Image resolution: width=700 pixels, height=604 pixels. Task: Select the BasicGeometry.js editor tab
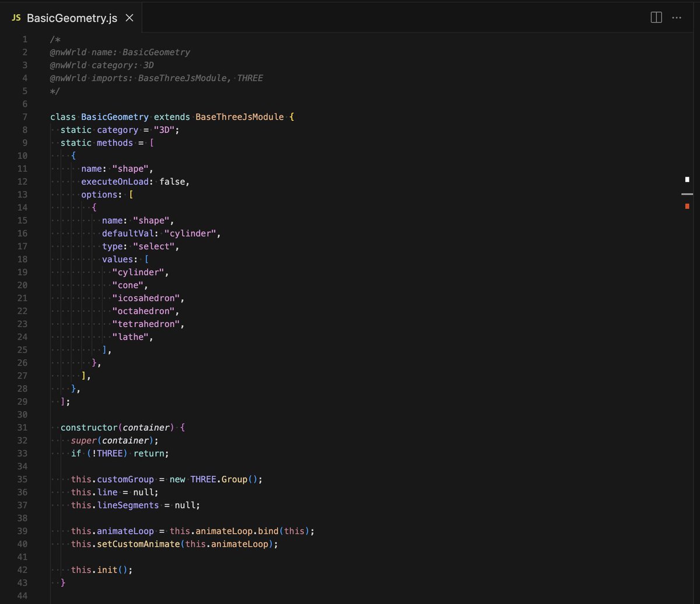[x=72, y=18]
